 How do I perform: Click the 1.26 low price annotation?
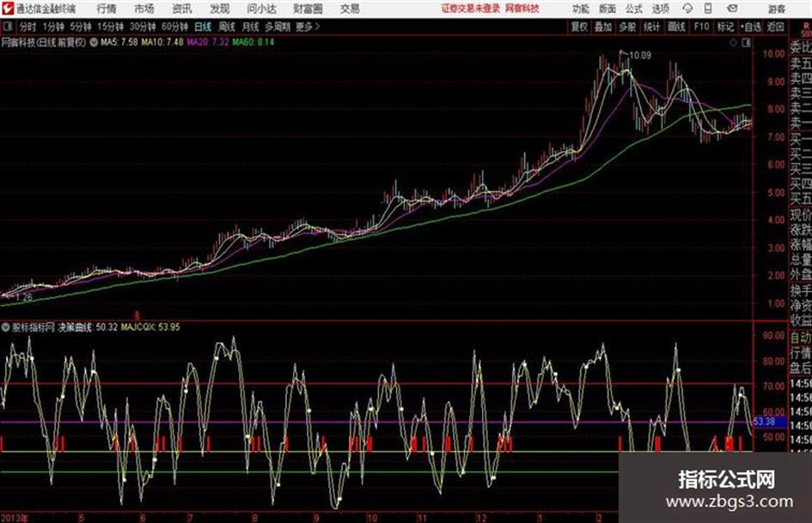24,297
